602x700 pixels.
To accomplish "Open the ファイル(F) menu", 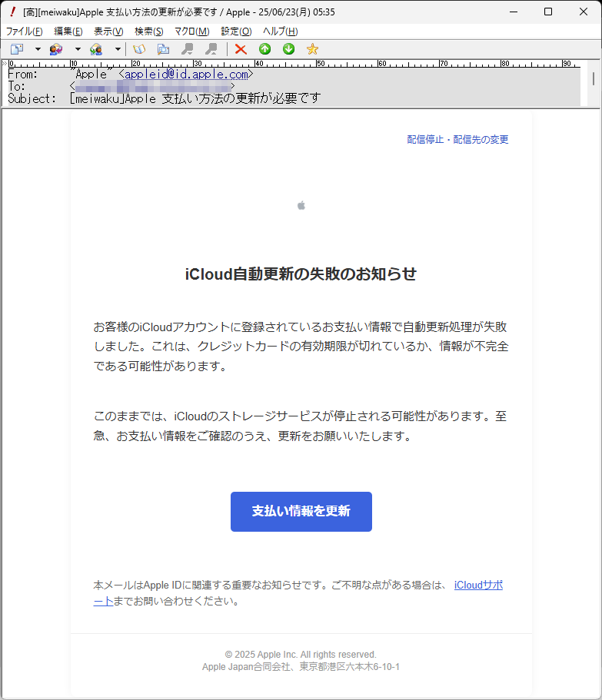I will 25,32.
